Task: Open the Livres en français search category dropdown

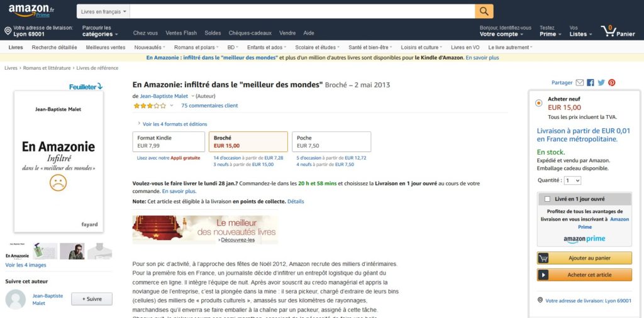Action: pyautogui.click(x=104, y=11)
